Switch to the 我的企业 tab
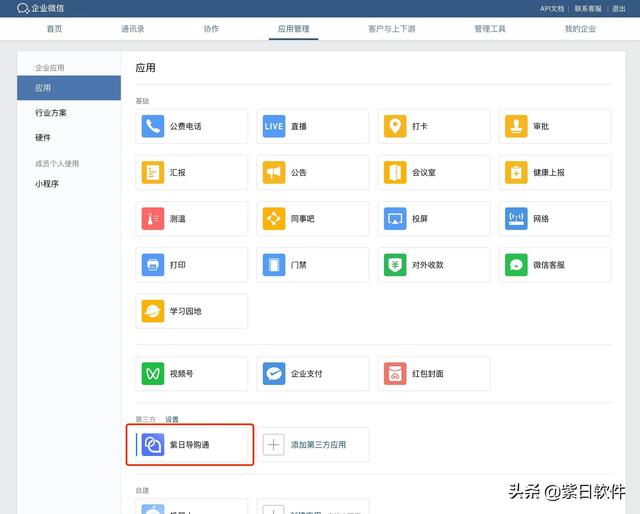This screenshot has width=640, height=514. pos(580,29)
